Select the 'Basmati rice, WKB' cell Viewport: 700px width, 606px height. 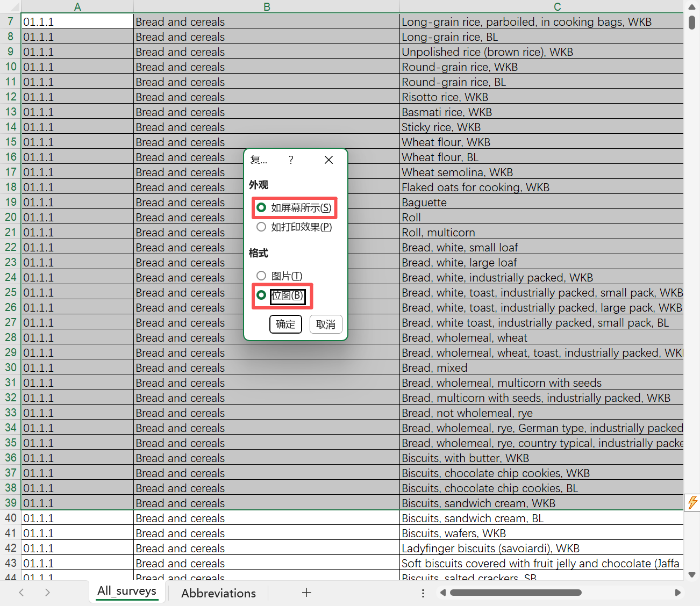(541, 112)
